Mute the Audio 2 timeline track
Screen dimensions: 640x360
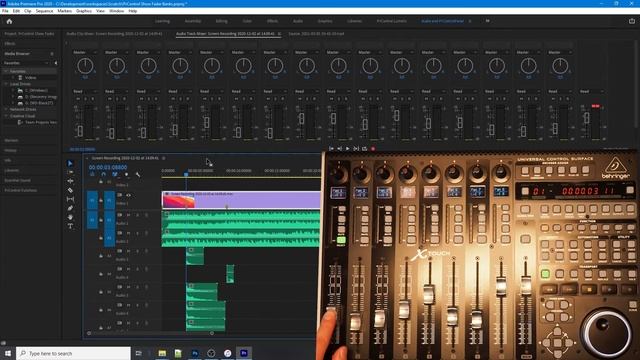129,233
